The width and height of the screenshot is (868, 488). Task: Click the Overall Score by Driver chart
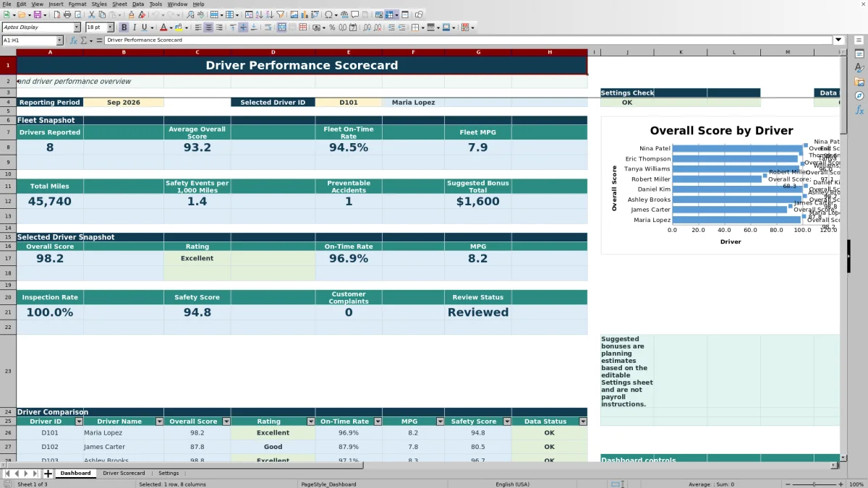720,186
